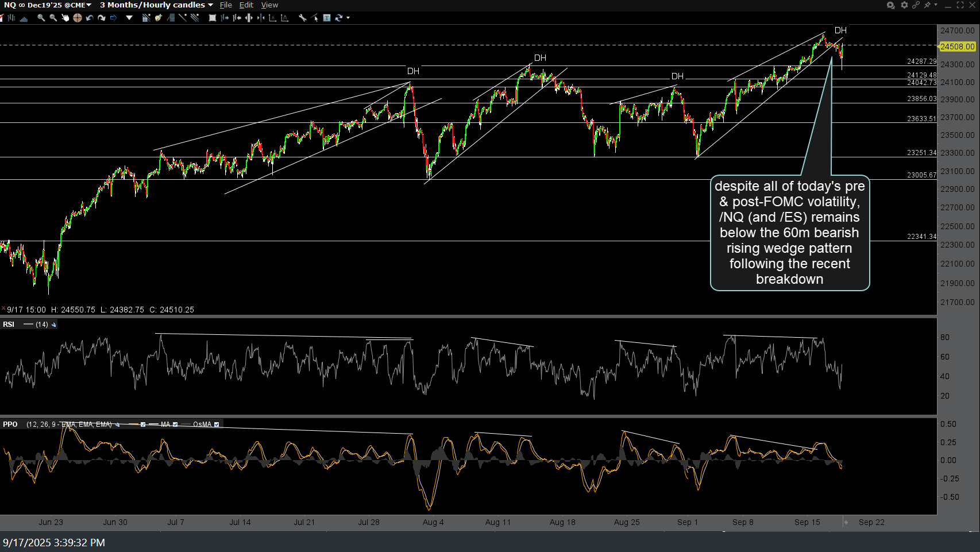
Task: Click the link-charts chain icon
Action: tap(916, 5)
